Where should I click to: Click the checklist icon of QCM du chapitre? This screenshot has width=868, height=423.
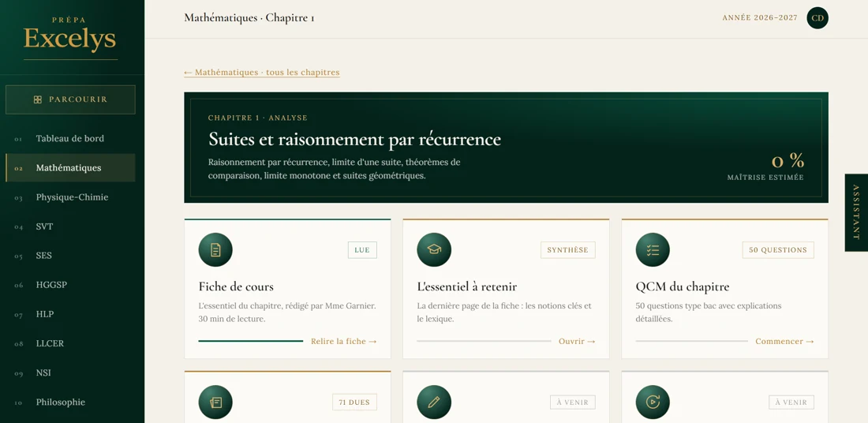(x=653, y=249)
